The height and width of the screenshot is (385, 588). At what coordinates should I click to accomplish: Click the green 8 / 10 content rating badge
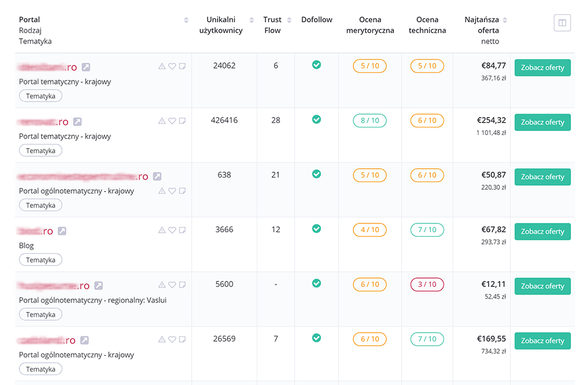pos(370,120)
